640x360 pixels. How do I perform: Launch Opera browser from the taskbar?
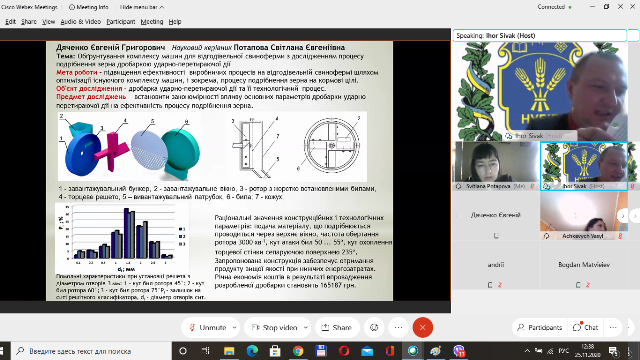[x=344, y=351]
